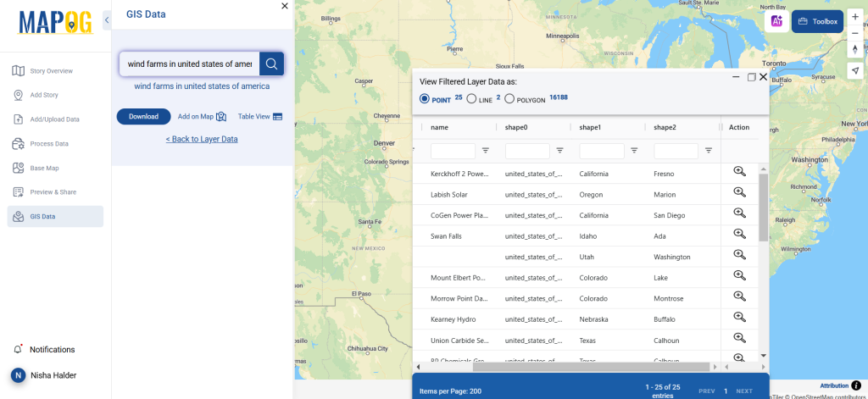Click the Download button

[143, 116]
